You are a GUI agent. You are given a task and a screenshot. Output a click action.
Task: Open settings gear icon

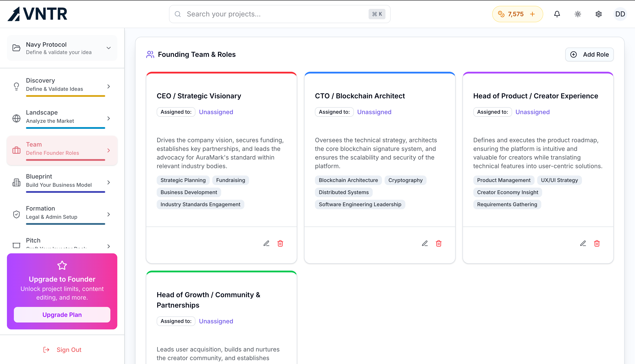(598, 14)
